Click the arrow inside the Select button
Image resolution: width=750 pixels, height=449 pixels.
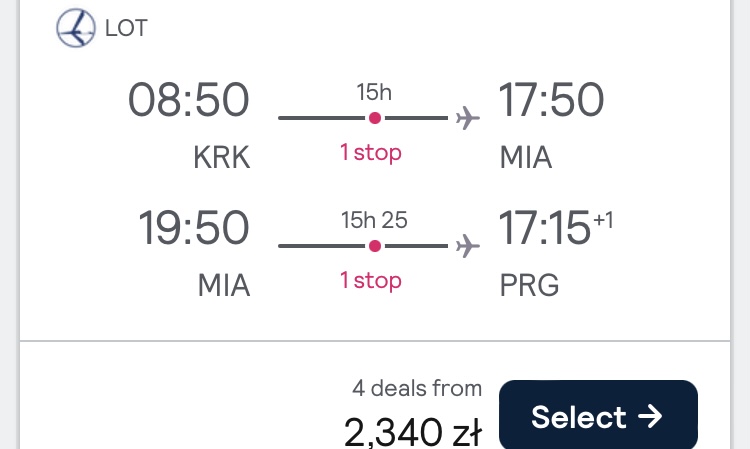point(650,416)
